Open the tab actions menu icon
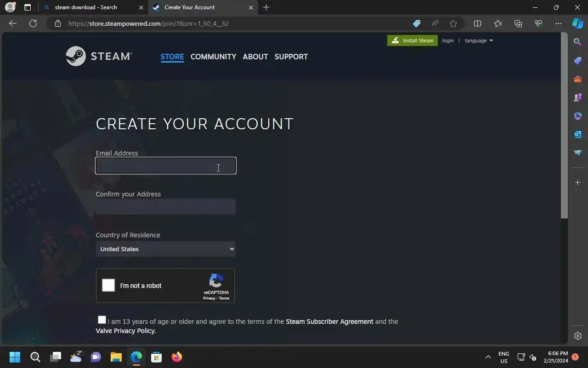 point(28,7)
